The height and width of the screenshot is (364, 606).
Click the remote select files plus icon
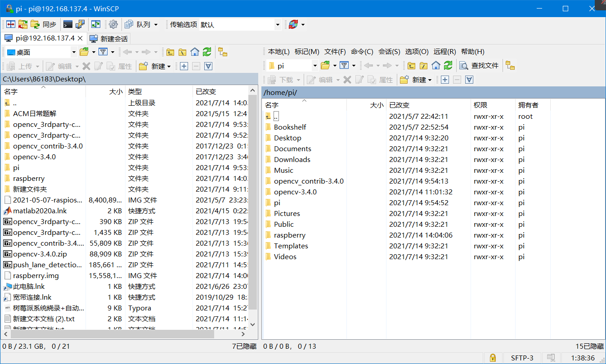(445, 80)
